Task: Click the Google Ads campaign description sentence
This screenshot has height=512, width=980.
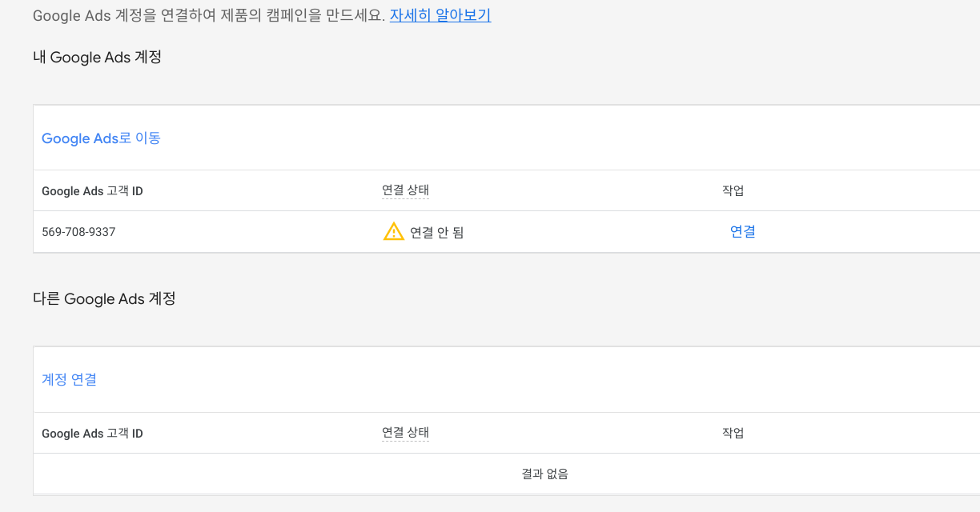Action: point(209,15)
